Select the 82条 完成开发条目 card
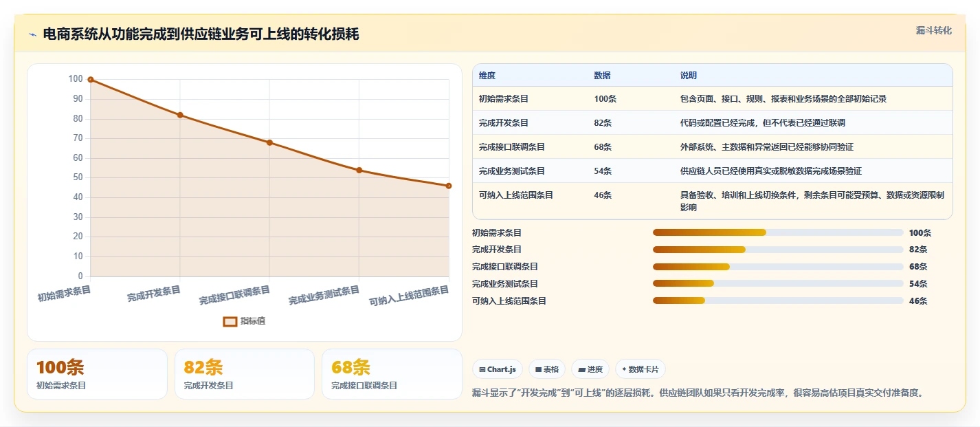 pos(245,374)
